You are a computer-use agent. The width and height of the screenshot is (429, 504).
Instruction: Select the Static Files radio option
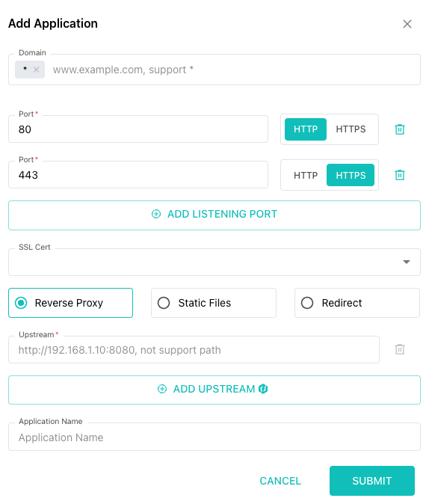coord(213,303)
